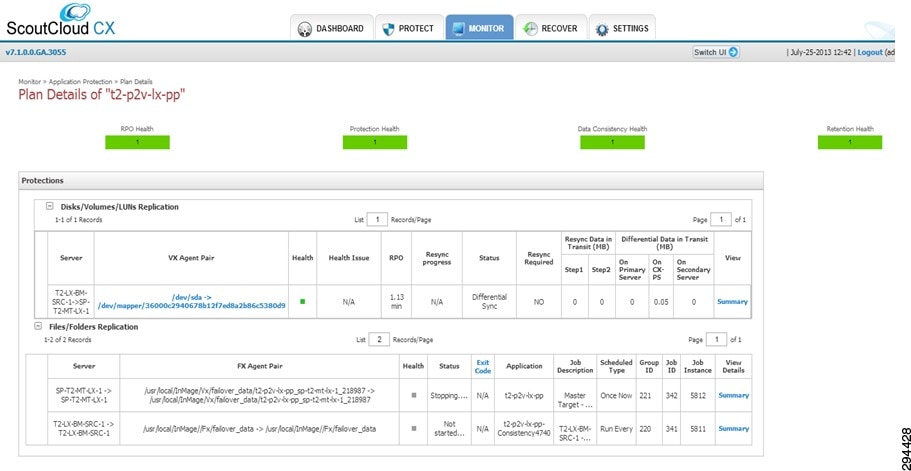911x471 pixels.
Task: Click the job instance value 5811
Action: click(698, 429)
